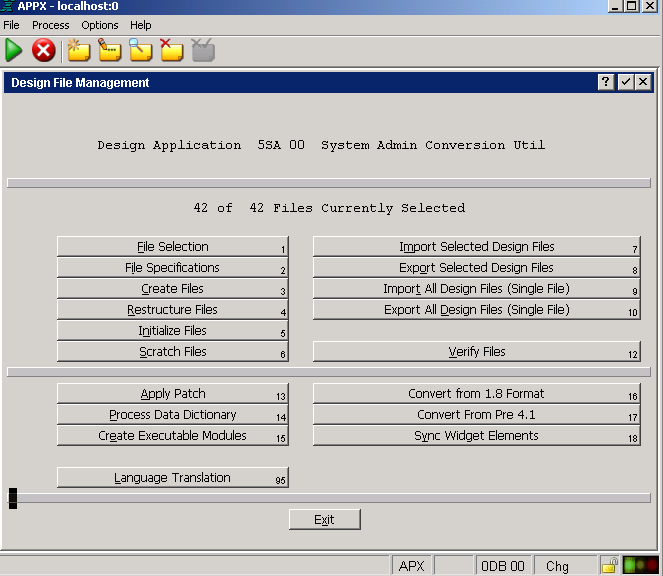Click the Inquire mode magnifier folder icon

pyautogui.click(x=140, y=50)
